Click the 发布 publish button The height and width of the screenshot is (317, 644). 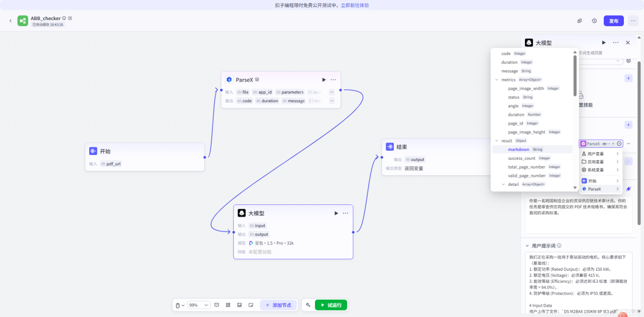click(614, 21)
